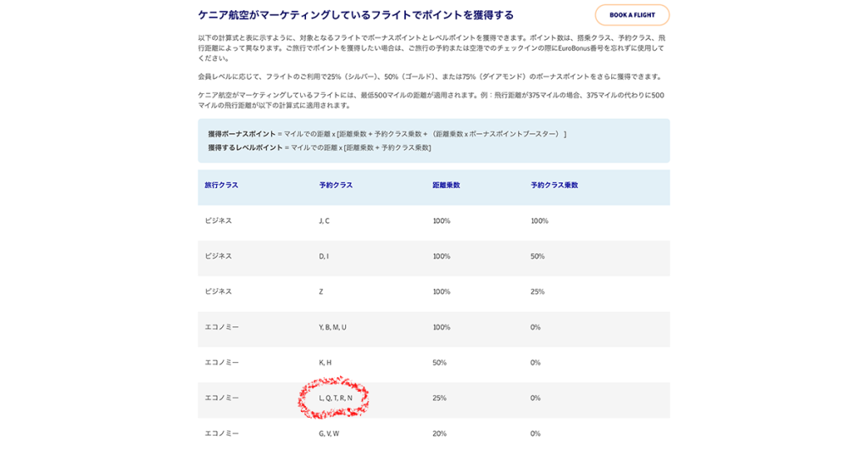The height and width of the screenshot is (456, 868).
Task: Select the D, I booking class cell
Action: [x=323, y=256]
